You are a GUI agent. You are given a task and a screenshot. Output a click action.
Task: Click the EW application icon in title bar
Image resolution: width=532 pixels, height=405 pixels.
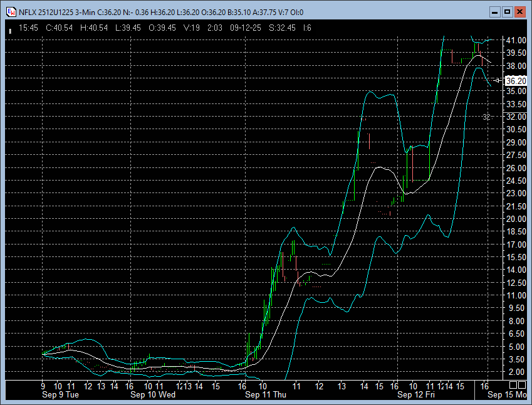point(11,12)
